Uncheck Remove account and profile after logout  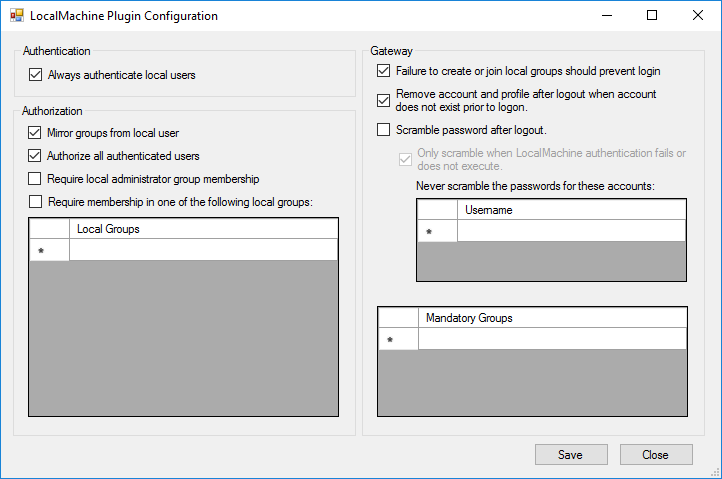click(384, 100)
